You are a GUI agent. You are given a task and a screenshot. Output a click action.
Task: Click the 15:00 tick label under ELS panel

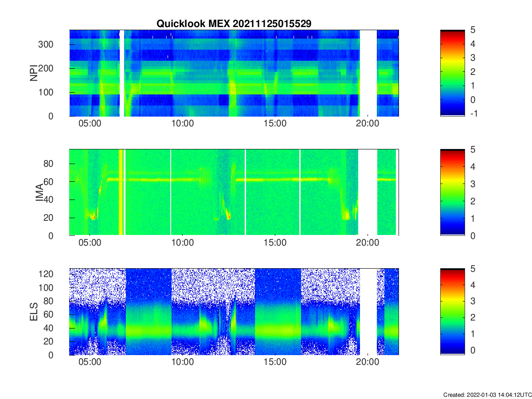pyautogui.click(x=275, y=363)
